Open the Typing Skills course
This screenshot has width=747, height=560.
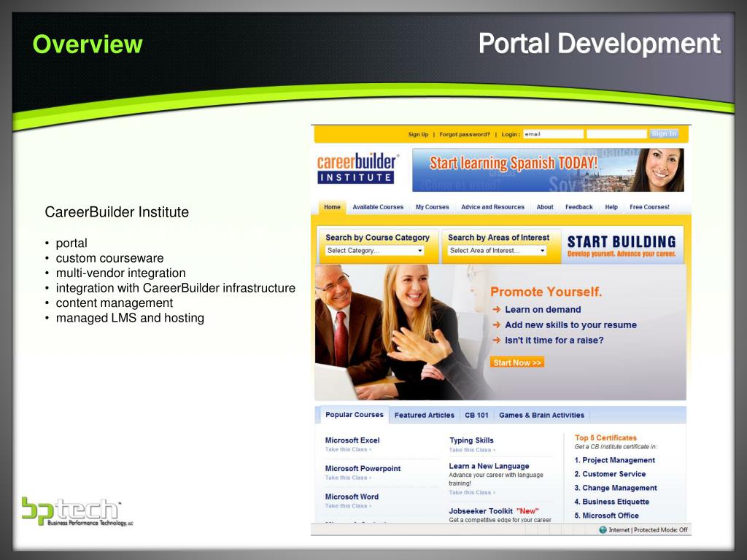471,440
